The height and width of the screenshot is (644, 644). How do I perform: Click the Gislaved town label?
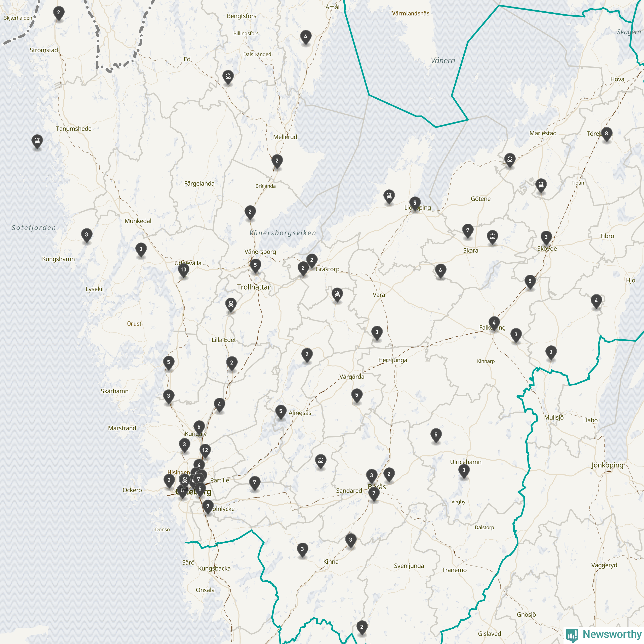pos(489,634)
